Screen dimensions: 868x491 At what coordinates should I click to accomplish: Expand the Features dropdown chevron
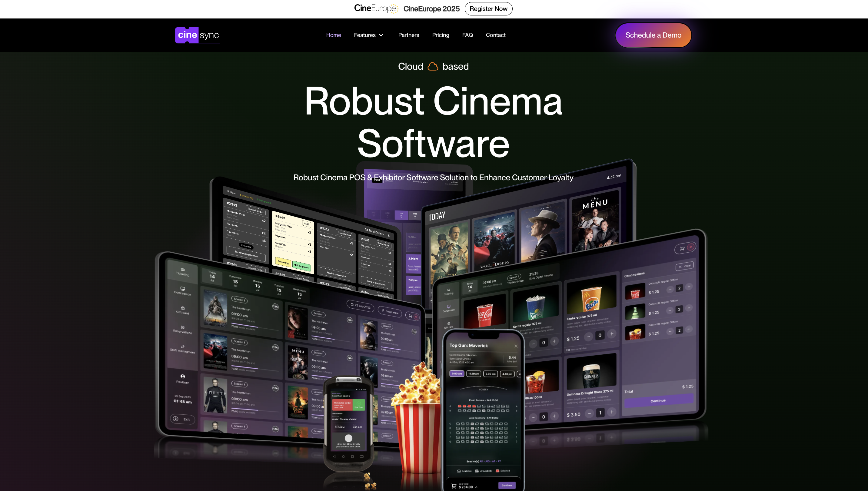pyautogui.click(x=381, y=35)
